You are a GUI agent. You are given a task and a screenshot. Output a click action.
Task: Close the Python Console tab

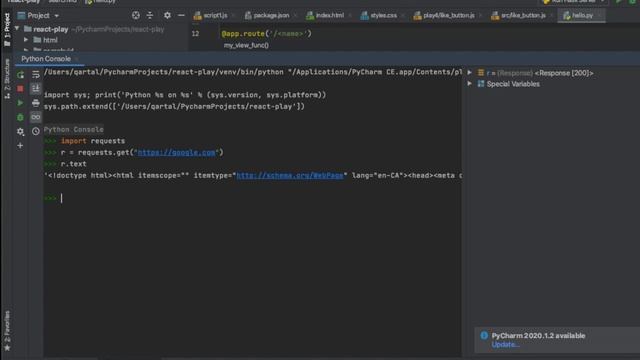pos(77,59)
